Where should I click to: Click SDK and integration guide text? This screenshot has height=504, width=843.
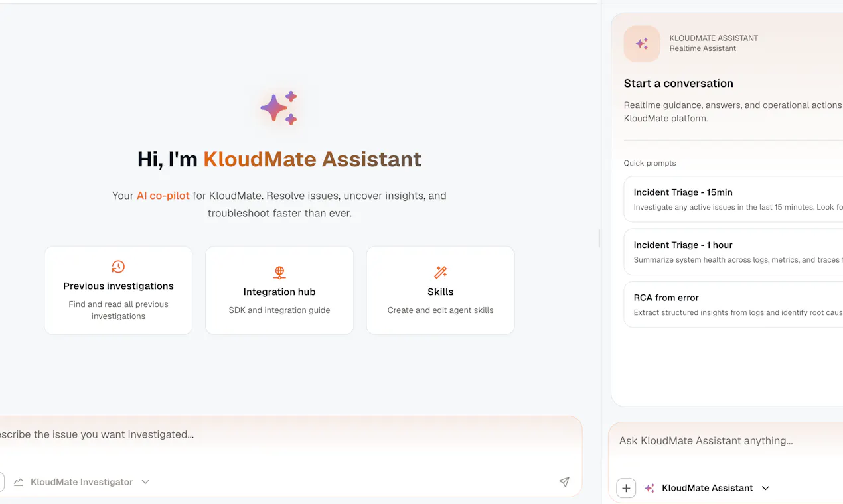click(279, 310)
